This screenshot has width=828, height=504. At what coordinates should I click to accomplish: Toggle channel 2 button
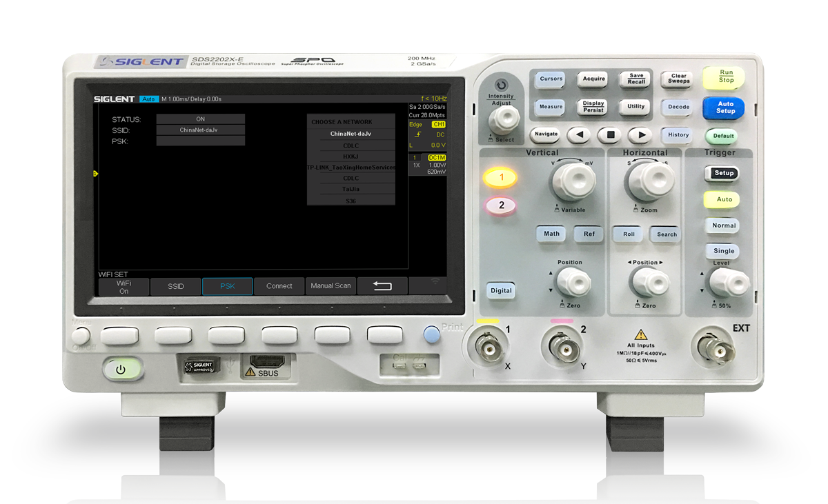point(502,205)
